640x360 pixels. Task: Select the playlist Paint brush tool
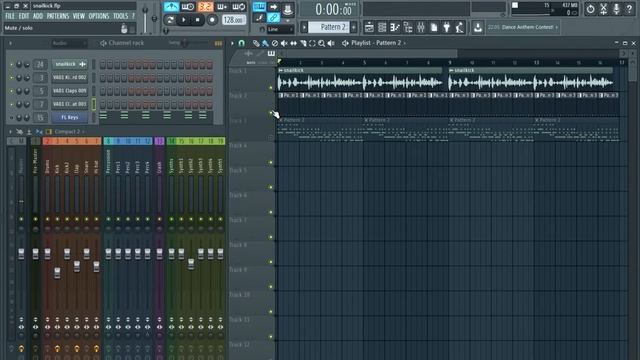(265, 43)
